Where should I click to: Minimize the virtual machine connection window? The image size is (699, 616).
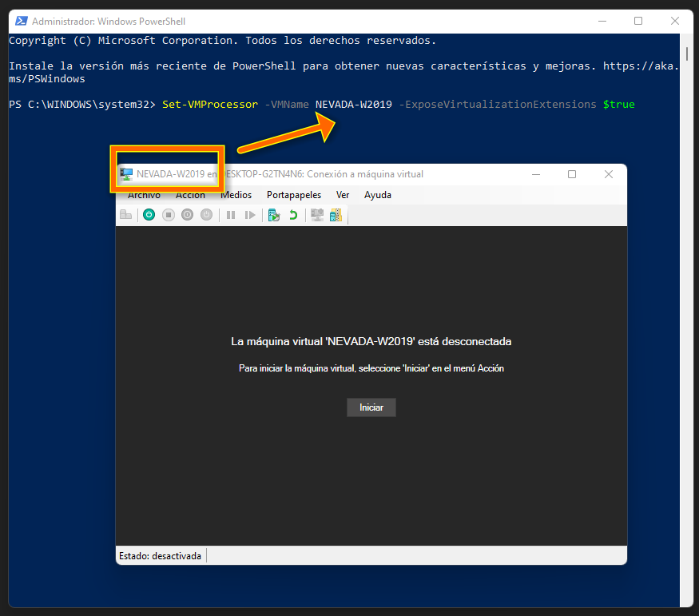click(x=536, y=174)
